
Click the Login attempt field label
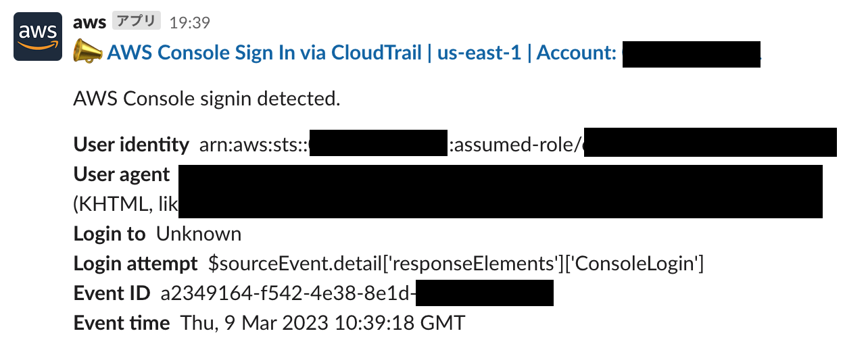click(x=135, y=264)
